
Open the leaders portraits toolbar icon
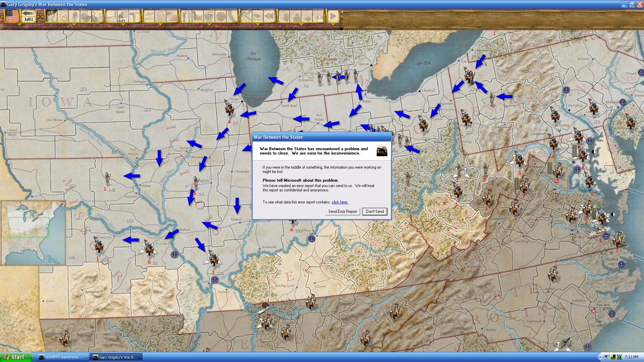(97, 16)
